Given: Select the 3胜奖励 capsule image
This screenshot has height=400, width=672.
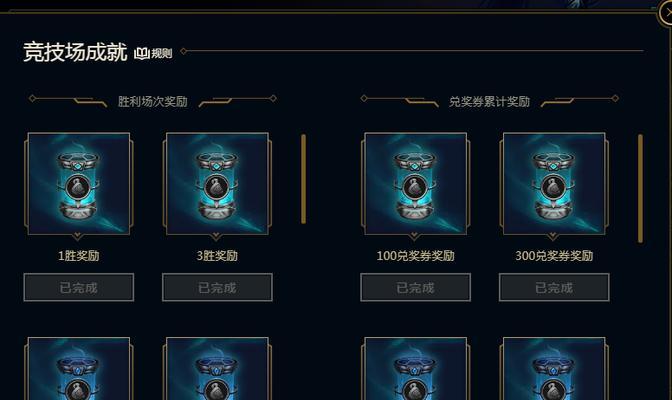Looking at the screenshot, I should (x=217, y=183).
